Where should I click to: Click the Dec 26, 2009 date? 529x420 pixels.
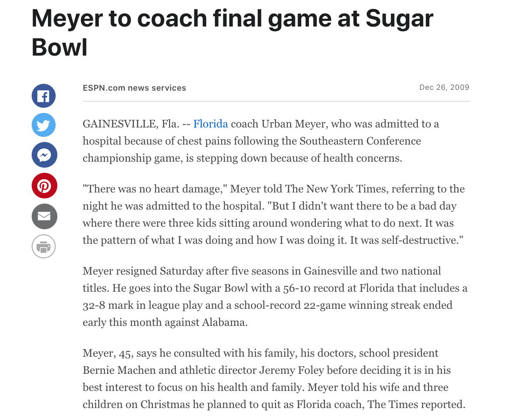tap(444, 87)
